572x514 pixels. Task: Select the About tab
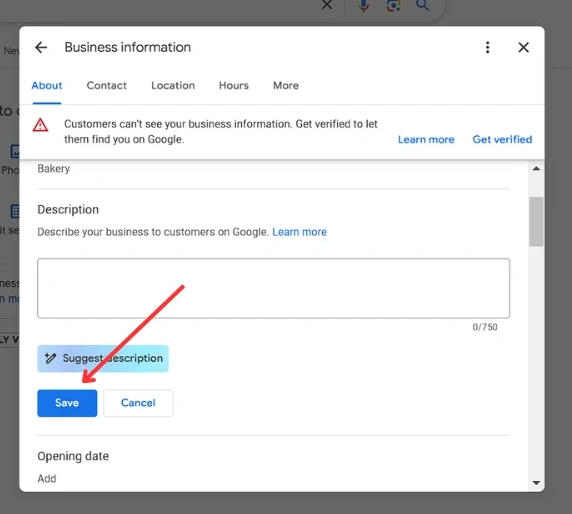pyautogui.click(x=47, y=85)
